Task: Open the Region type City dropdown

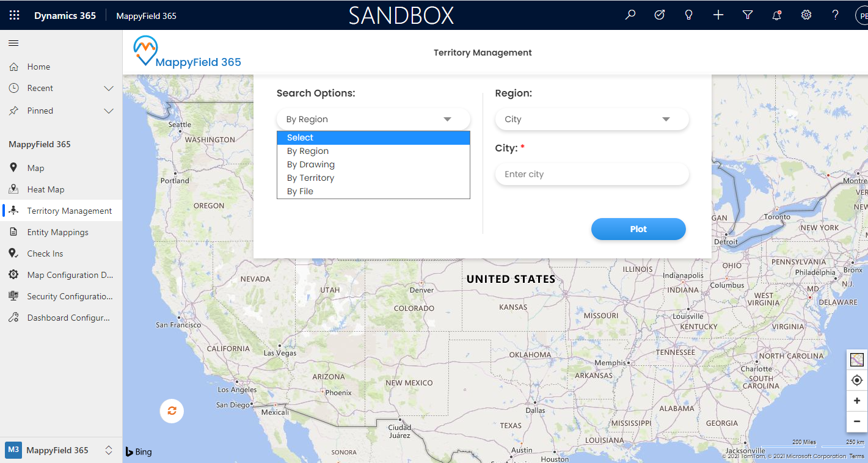Action: click(591, 119)
